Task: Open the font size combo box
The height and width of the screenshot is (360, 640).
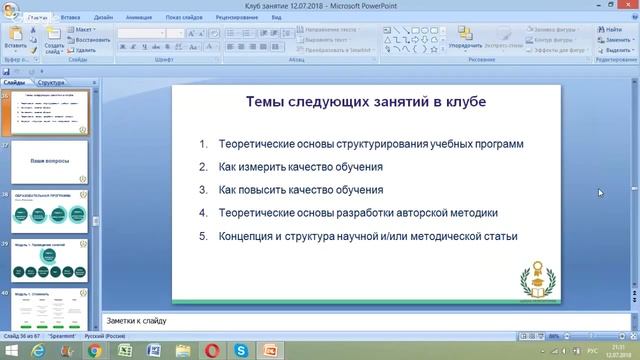Action: pyautogui.click(x=176, y=33)
